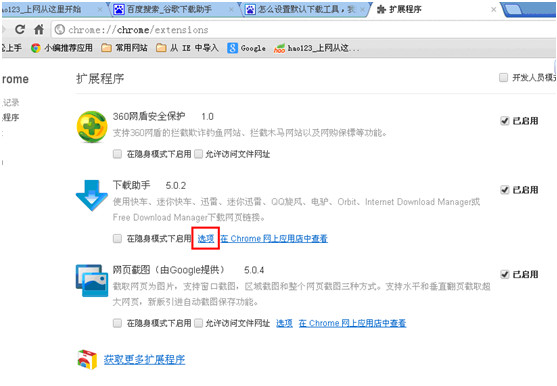This screenshot has width=557, height=386.
Task: Close the hao123 tab
Action: (100, 10)
